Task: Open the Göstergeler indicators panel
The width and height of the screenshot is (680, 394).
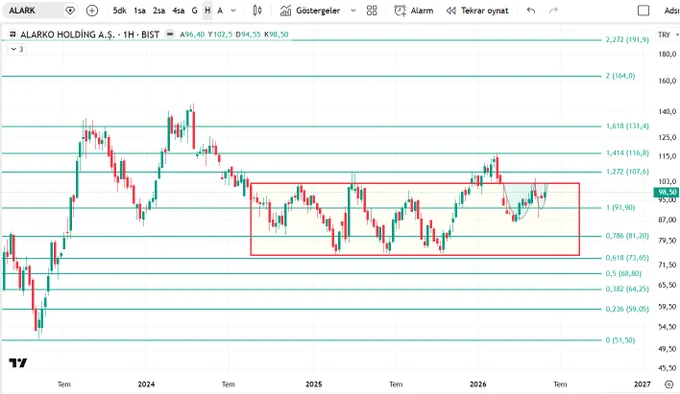Action: coord(310,10)
